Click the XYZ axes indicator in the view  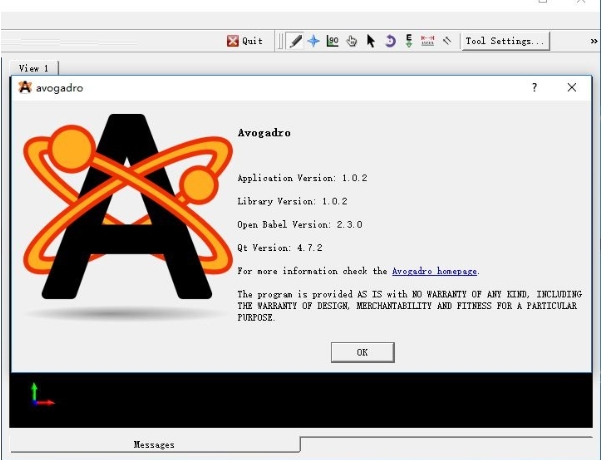pos(42,395)
